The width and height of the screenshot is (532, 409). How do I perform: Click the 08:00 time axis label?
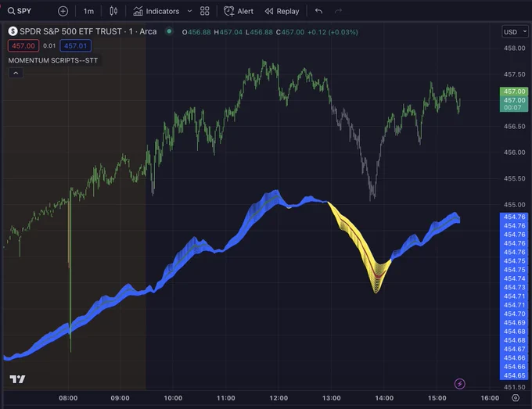68,398
